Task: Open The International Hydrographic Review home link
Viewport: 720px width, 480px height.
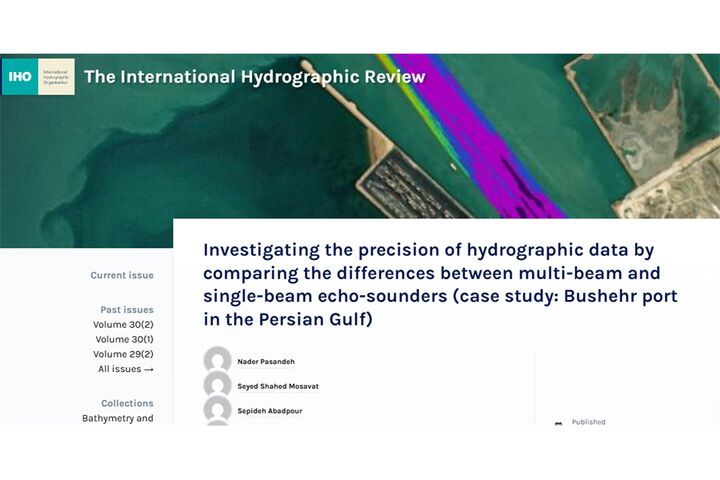Action: point(254,77)
